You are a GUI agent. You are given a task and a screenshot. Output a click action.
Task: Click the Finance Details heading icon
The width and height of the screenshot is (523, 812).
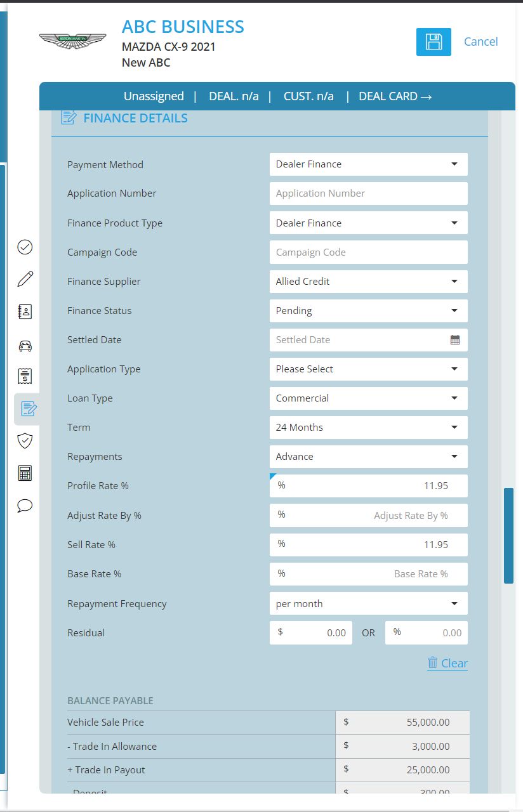(69, 117)
